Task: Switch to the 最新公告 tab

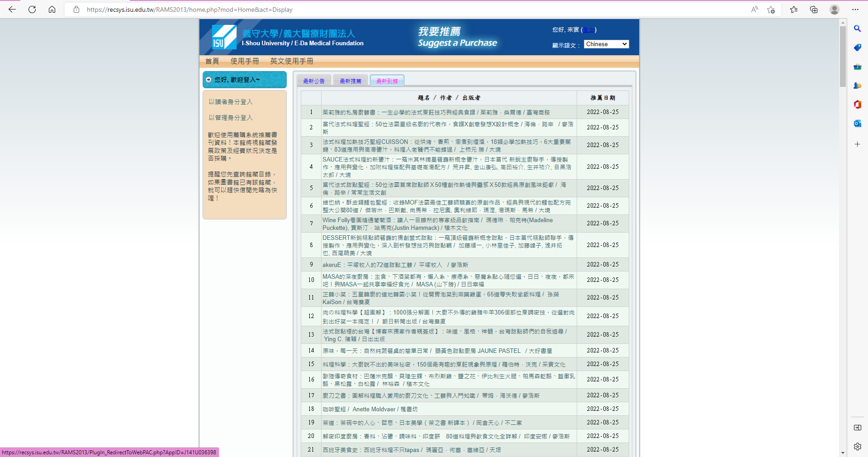Action: tap(314, 81)
